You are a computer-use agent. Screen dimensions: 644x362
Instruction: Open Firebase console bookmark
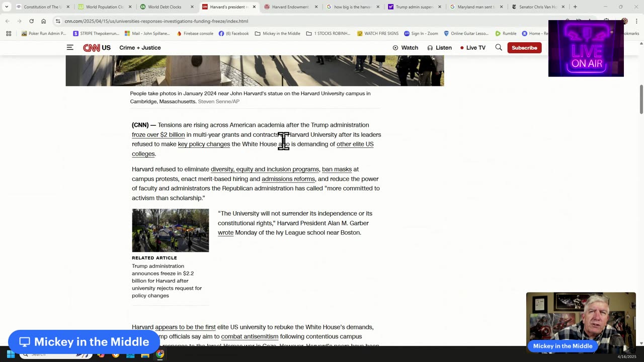point(195,34)
